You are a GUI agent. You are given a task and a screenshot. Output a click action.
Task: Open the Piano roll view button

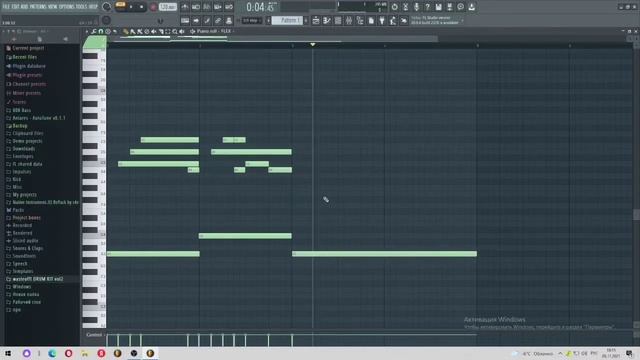point(327,20)
